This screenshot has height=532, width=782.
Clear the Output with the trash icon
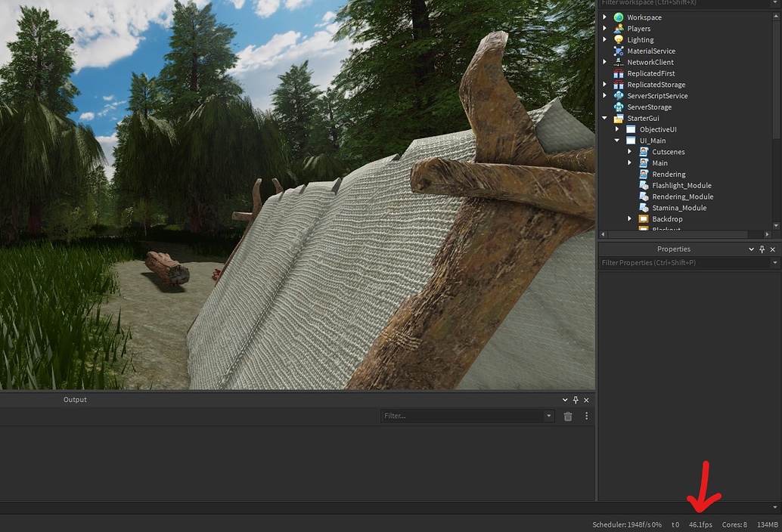[568, 416]
